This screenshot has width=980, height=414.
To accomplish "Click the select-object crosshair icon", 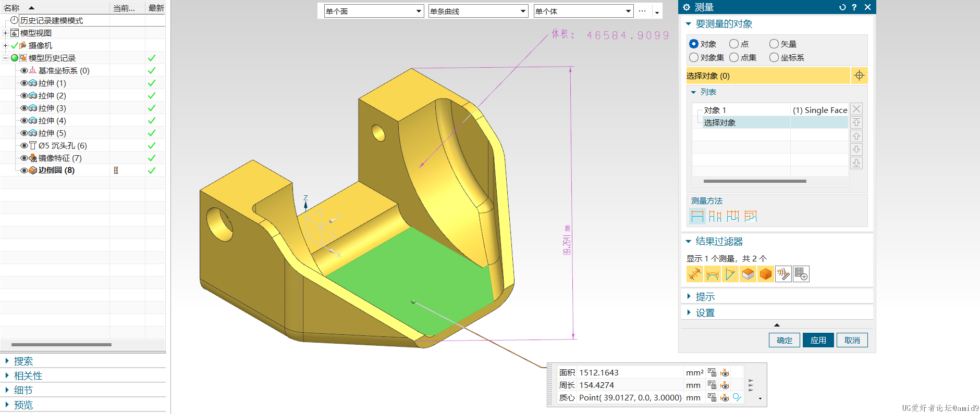I will (859, 76).
